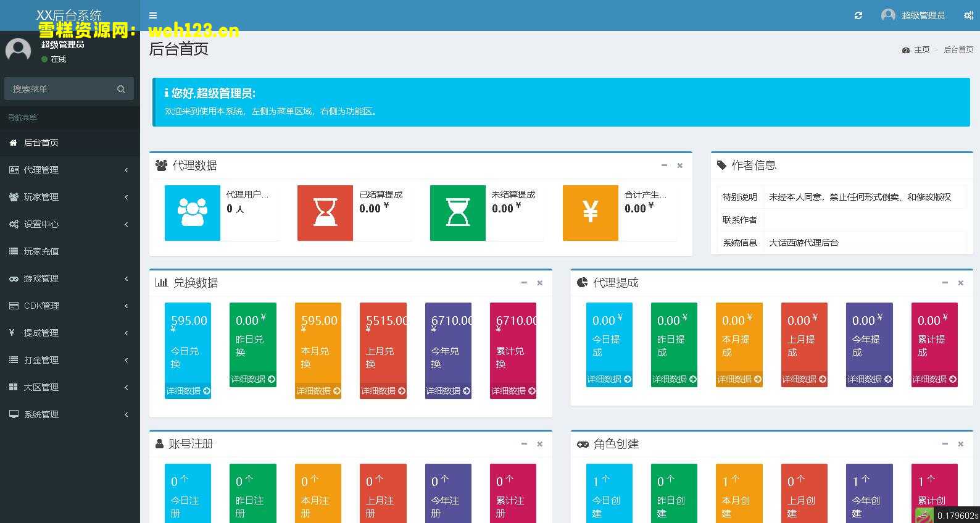Click the 作者信息 tag icon
This screenshot has width=980, height=523.
click(721, 165)
